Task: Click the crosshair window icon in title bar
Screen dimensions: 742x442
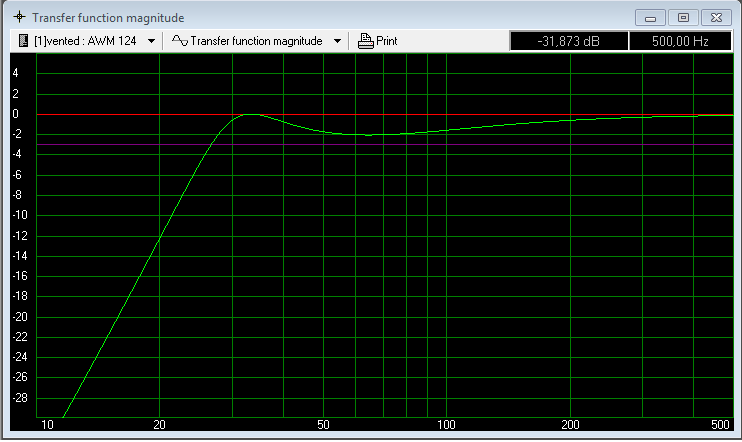Action: (18, 18)
